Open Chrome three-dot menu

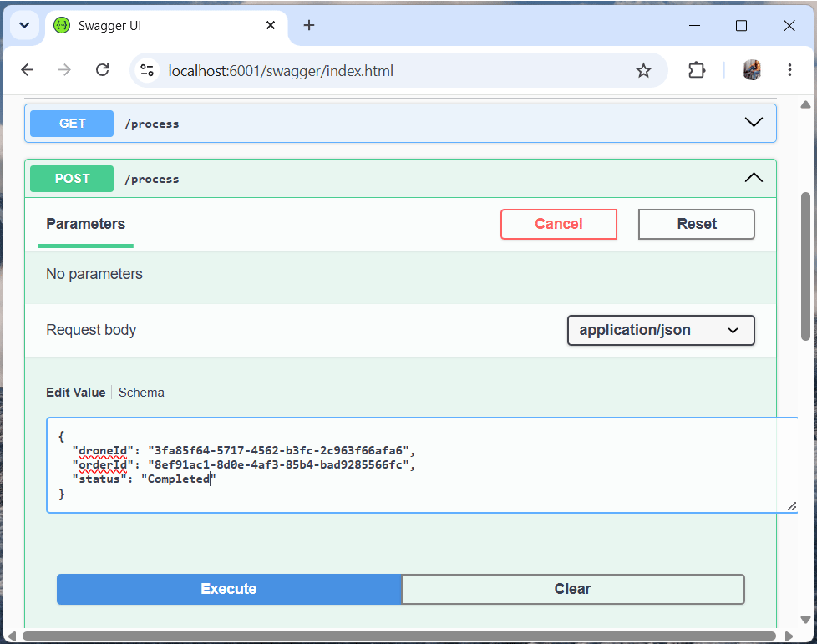tap(789, 70)
